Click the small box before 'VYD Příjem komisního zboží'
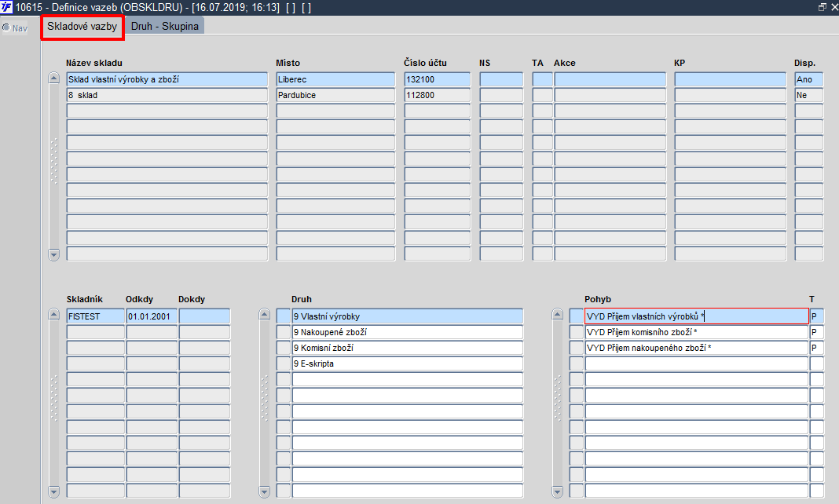 pyautogui.click(x=577, y=332)
